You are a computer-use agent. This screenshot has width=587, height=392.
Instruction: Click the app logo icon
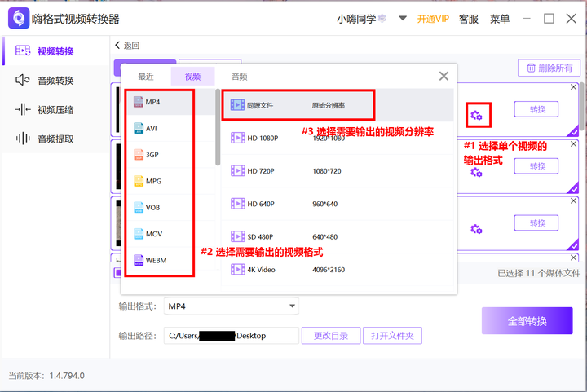pos(18,18)
